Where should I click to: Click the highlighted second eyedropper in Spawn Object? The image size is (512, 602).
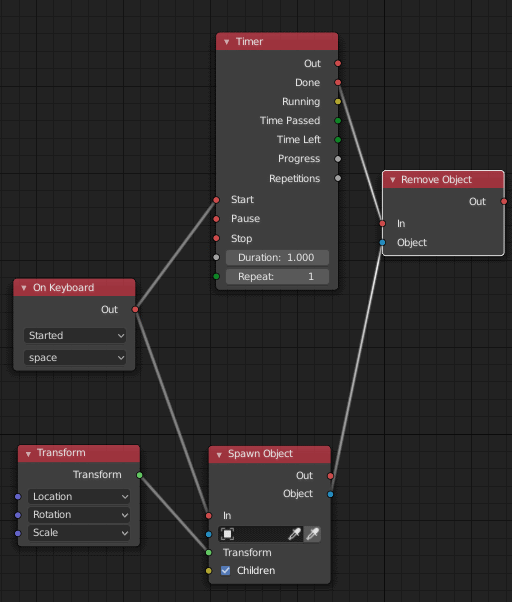pyautogui.click(x=312, y=534)
